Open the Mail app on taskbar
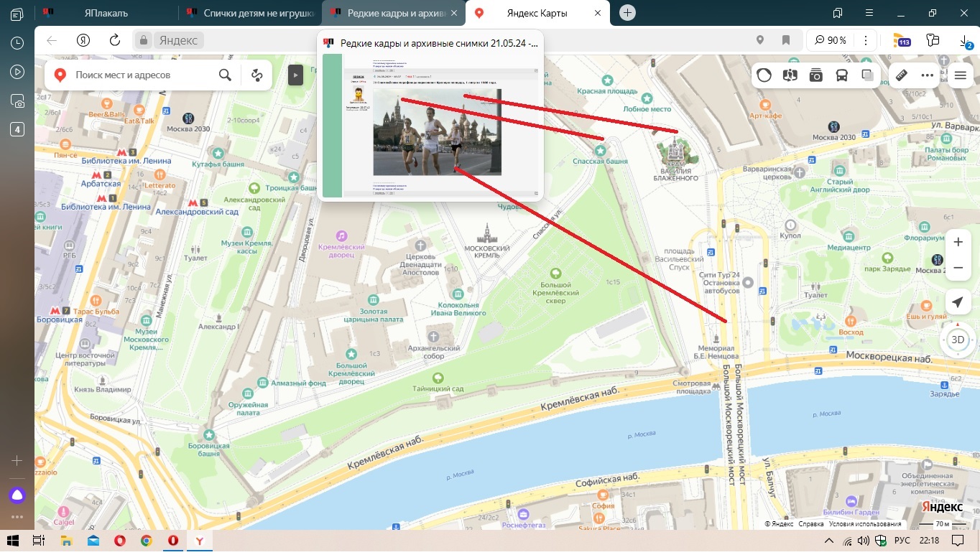980x560 pixels. click(93, 541)
